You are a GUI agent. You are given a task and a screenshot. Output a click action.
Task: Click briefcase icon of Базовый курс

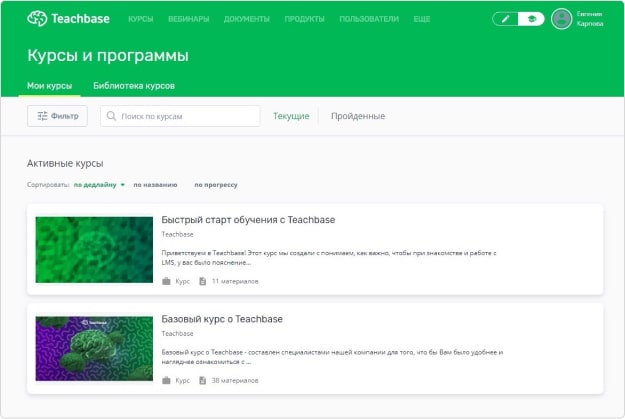pyautogui.click(x=166, y=380)
